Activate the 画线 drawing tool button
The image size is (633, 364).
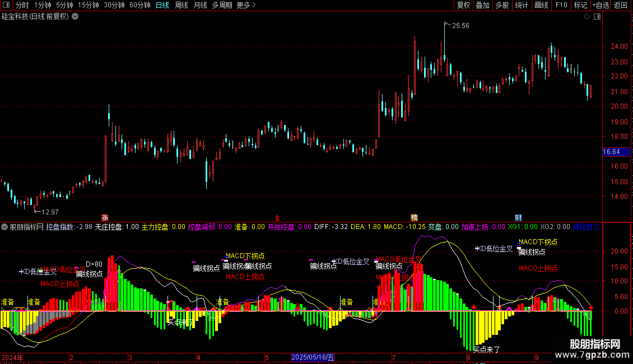point(541,5)
